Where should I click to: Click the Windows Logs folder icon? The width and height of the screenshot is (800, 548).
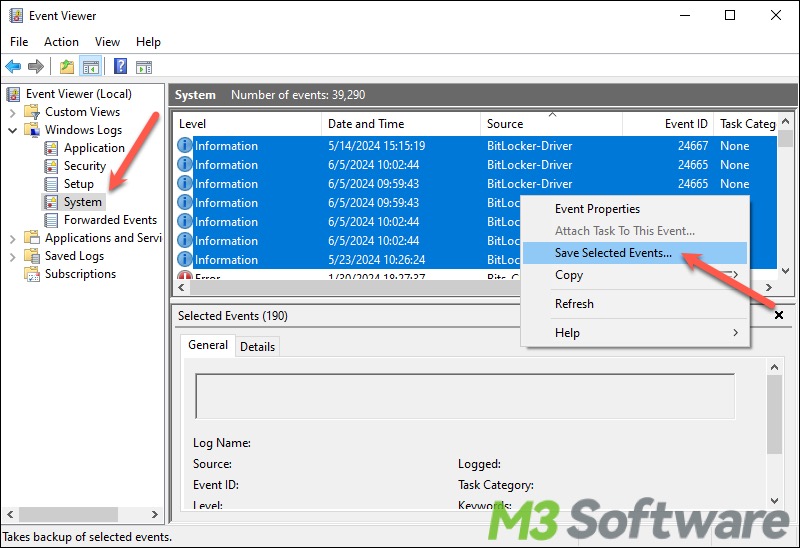point(32,130)
